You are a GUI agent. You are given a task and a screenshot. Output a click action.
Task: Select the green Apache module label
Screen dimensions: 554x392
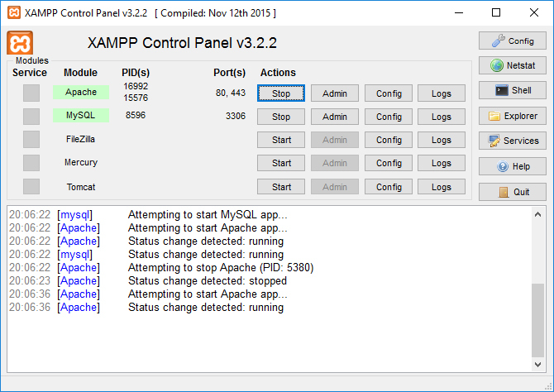click(81, 92)
